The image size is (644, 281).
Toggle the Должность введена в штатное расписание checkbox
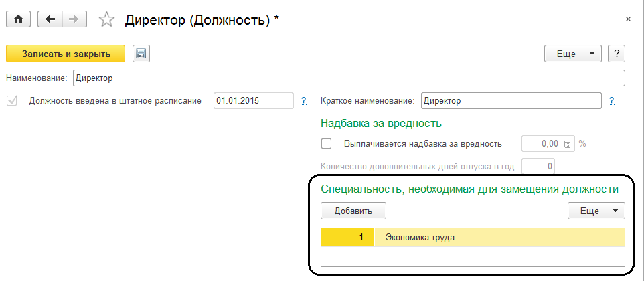[x=11, y=101]
